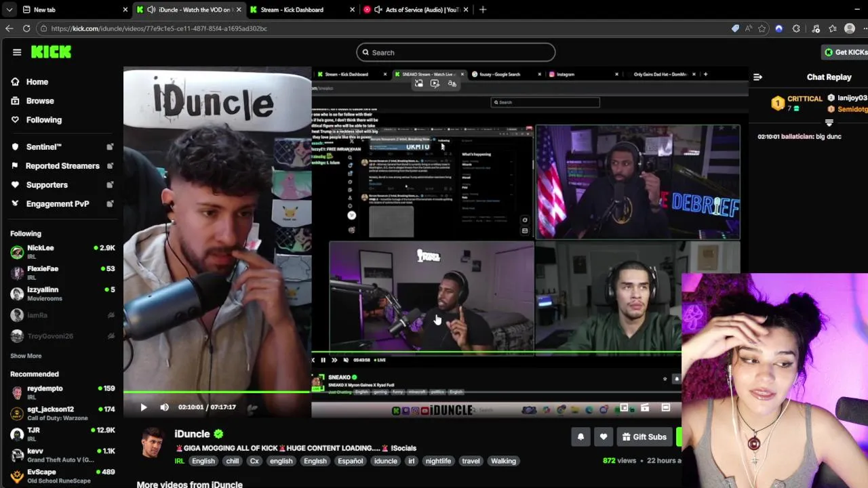Open recommended channel kevv
Image resolution: width=868 pixels, height=488 pixels.
pos(62,455)
